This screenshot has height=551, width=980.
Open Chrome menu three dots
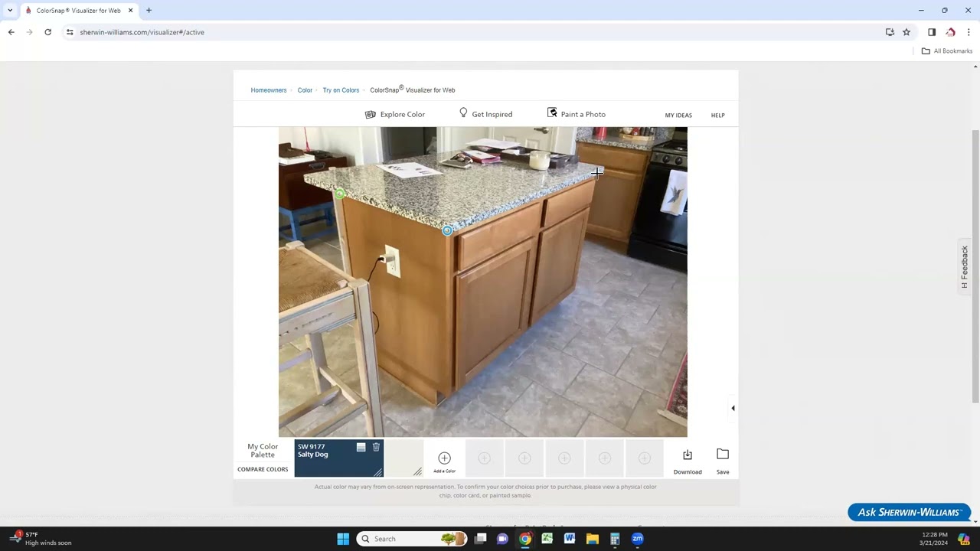[969, 32]
